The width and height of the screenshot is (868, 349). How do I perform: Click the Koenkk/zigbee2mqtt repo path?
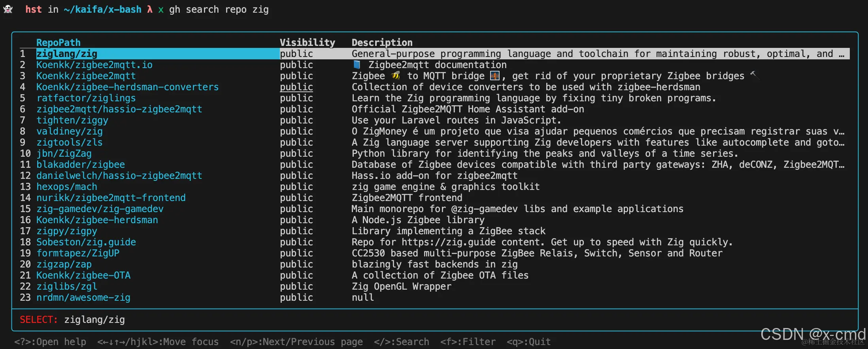[86, 76]
